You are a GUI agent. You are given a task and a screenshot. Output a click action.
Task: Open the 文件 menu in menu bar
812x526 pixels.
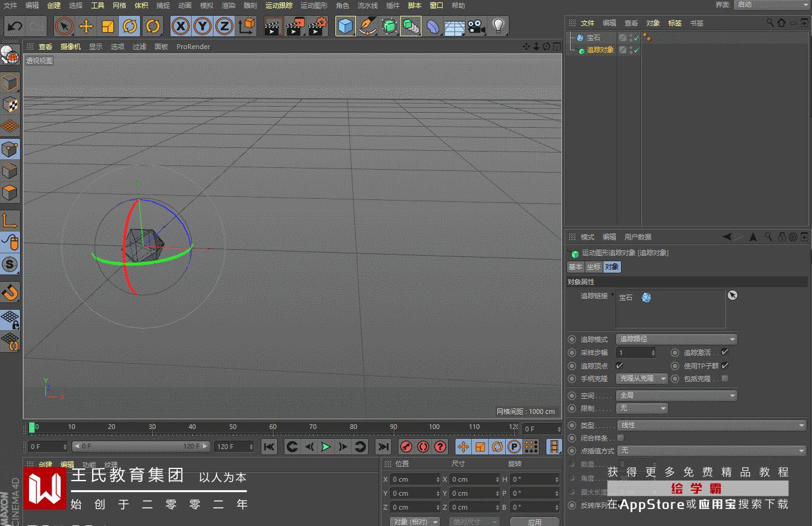[x=10, y=5]
